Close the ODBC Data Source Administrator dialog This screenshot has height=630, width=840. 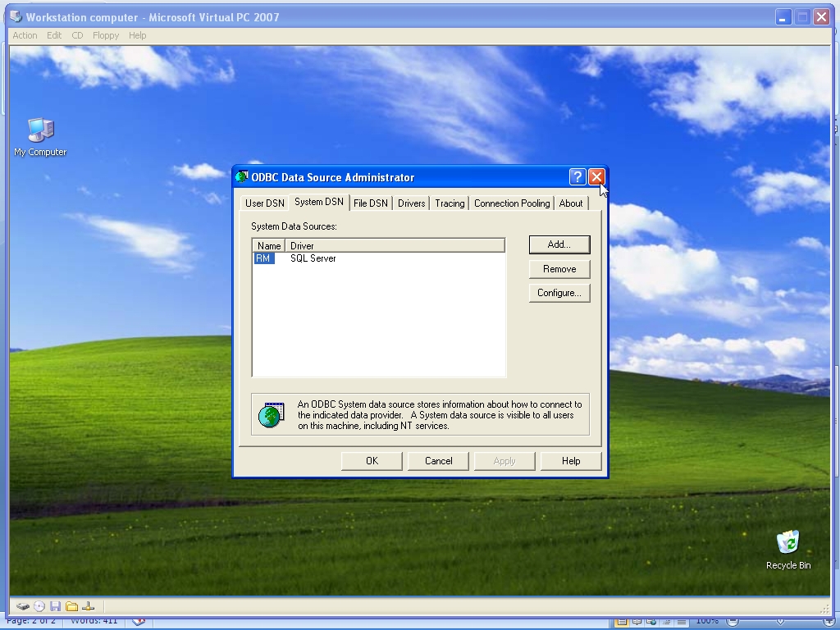pos(596,177)
